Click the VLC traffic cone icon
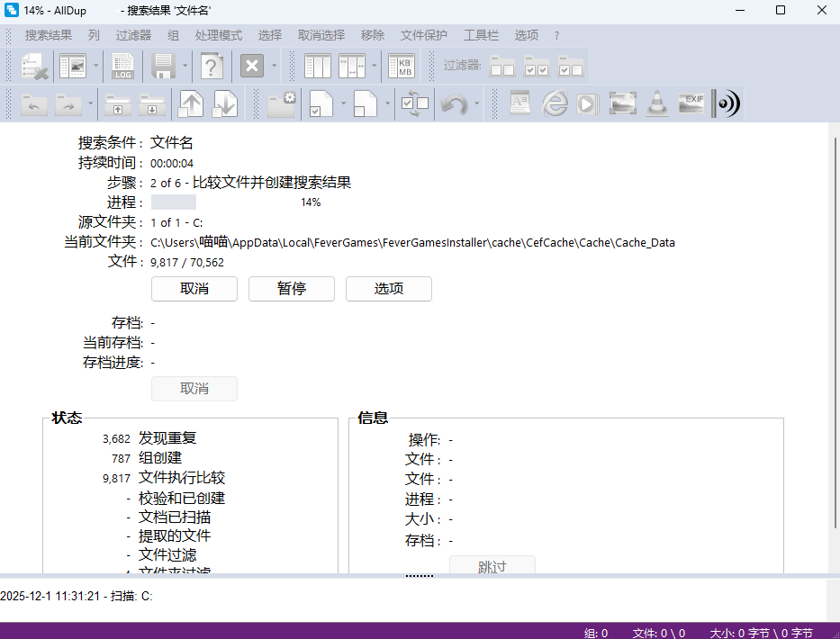840x639 pixels. click(658, 103)
